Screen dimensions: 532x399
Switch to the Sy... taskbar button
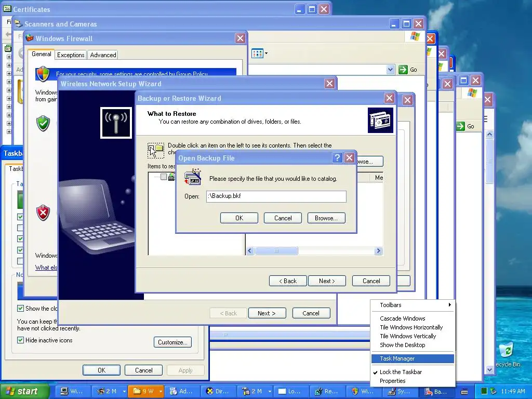pos(401,391)
